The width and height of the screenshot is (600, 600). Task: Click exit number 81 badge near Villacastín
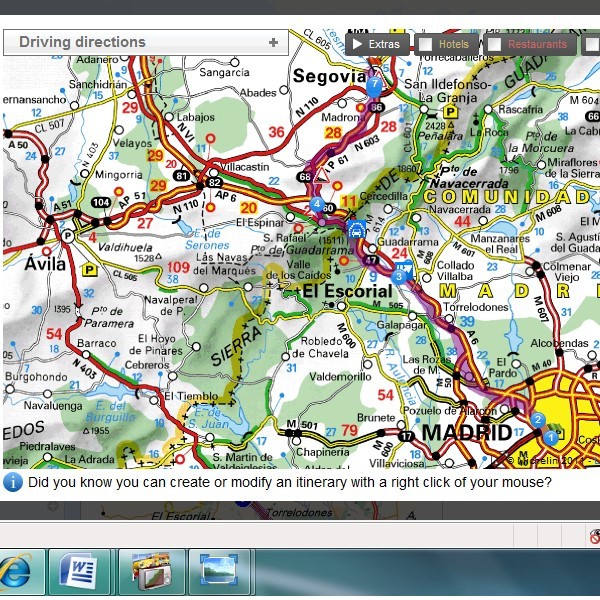[x=181, y=176]
